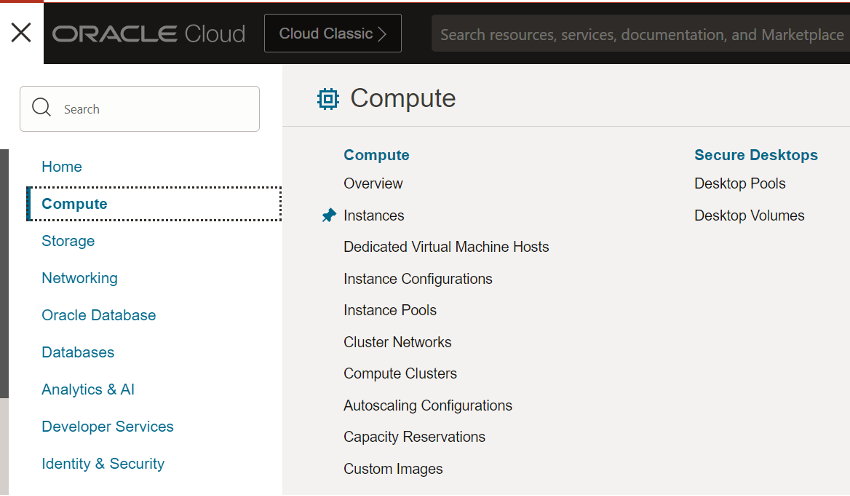Open Capacity Reservations
The image size is (850, 496).
(x=414, y=437)
